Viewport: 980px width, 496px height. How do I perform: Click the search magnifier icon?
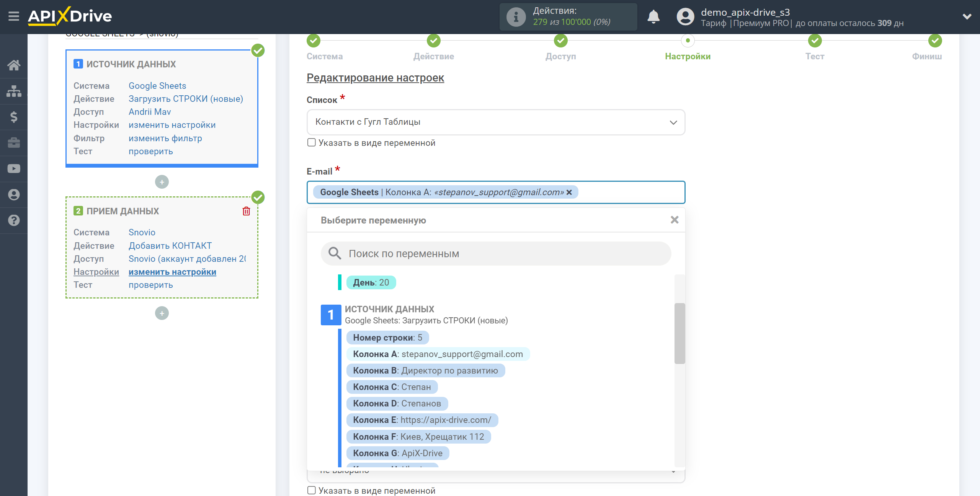[335, 253]
